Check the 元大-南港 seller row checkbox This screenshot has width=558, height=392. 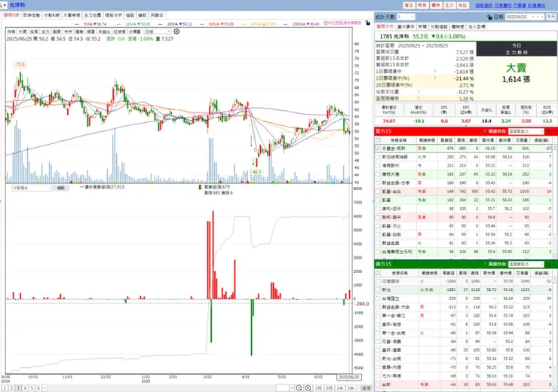click(378, 376)
